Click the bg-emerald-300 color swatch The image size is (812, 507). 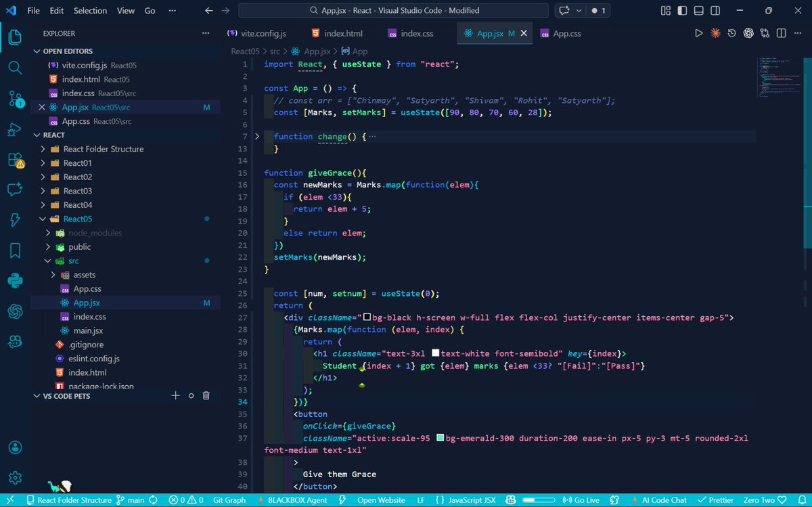pos(441,438)
